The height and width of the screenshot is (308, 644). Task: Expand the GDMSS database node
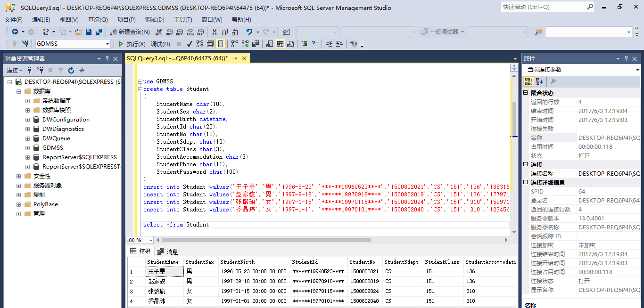click(x=27, y=148)
